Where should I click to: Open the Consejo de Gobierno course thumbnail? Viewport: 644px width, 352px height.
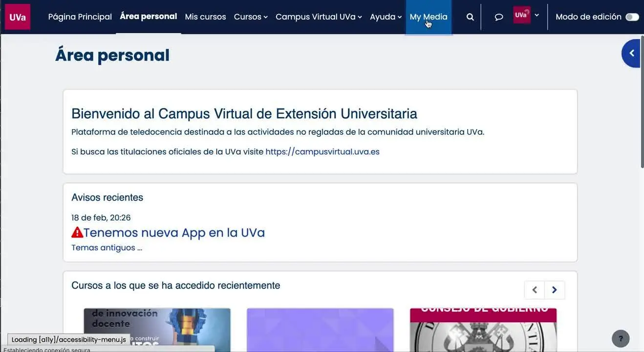[x=483, y=330]
